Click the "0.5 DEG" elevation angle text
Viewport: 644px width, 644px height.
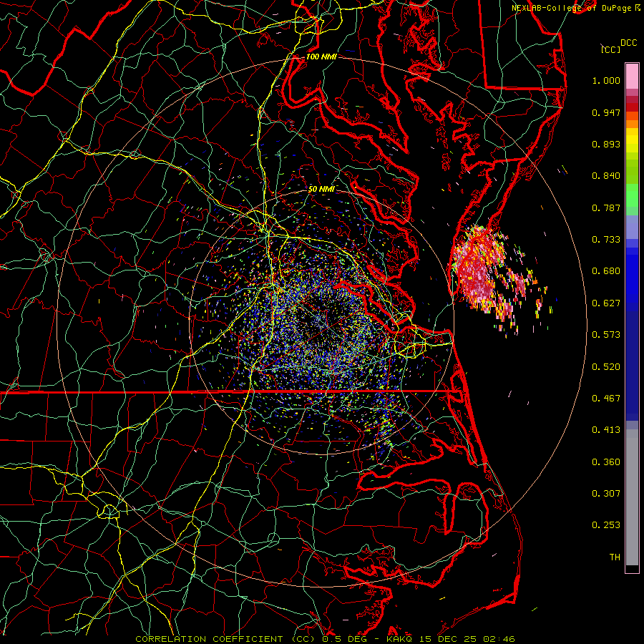(x=345, y=639)
